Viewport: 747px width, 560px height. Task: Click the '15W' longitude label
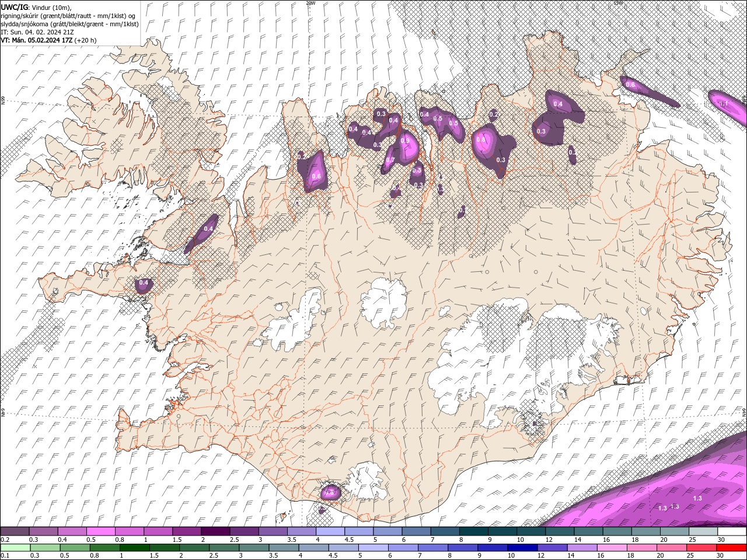coord(618,3)
